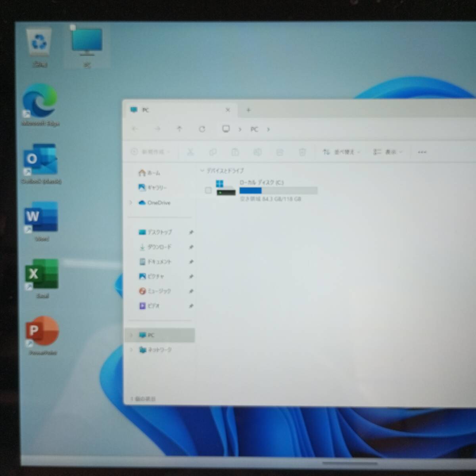Open the 並べ替え (Sort) dropdown

tap(342, 152)
